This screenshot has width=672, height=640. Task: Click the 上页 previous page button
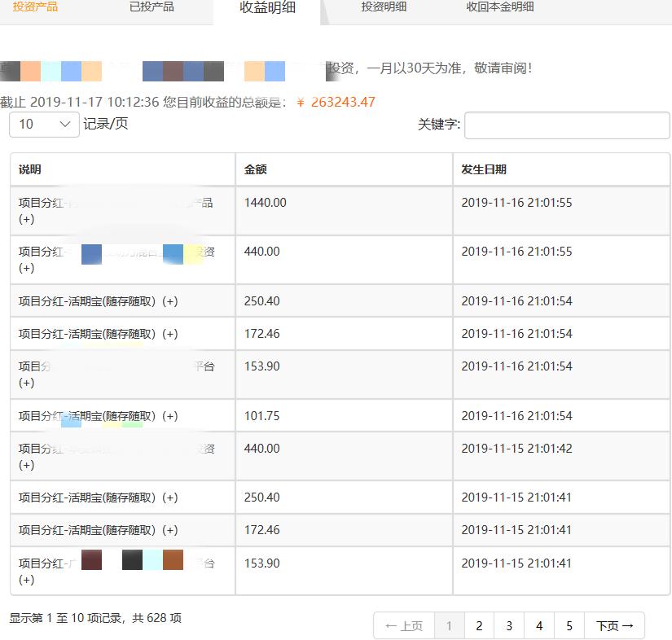tap(402, 625)
